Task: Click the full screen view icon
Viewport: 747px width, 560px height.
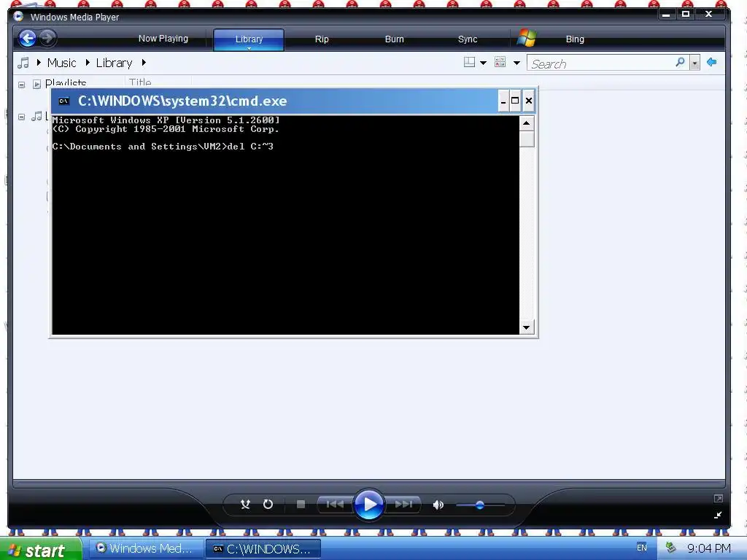Action: pos(718,499)
